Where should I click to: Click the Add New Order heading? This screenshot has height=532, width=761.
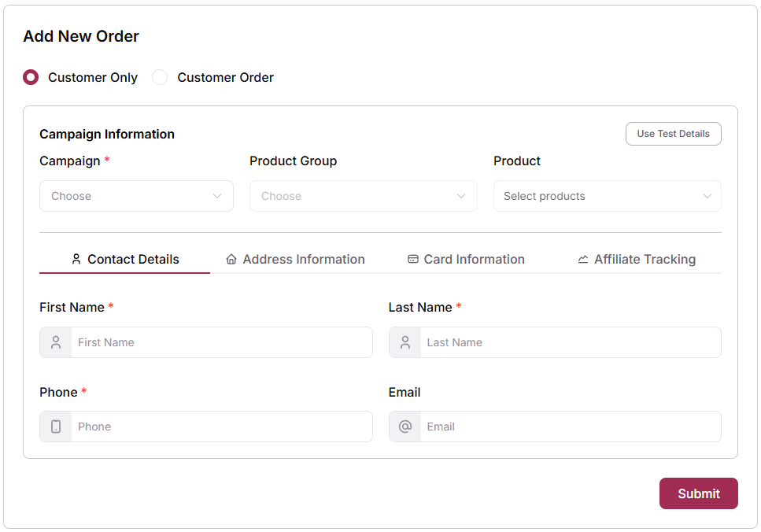coord(81,36)
